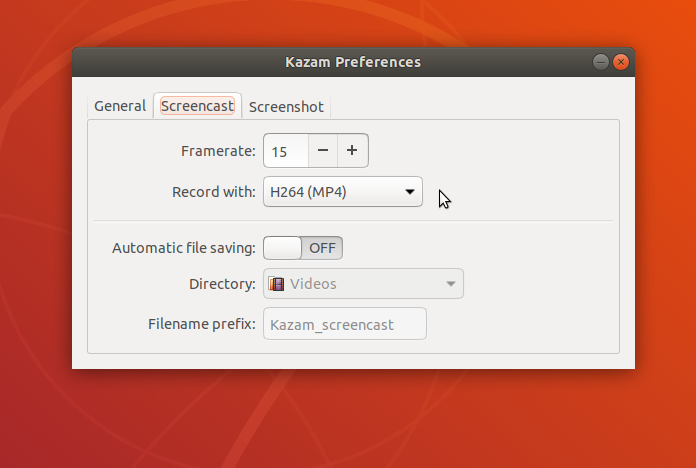The height and width of the screenshot is (468, 696).
Task: Open the Directory Videos dropdown
Action: (363, 284)
